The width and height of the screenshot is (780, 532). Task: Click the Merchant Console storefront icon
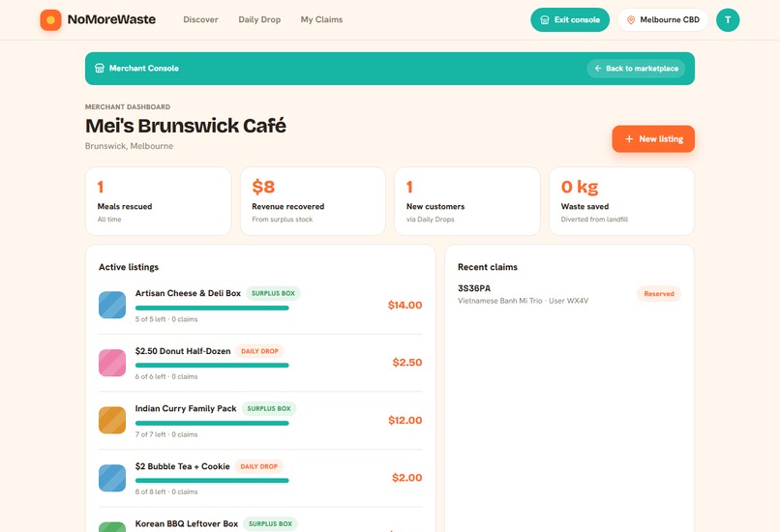(x=100, y=68)
